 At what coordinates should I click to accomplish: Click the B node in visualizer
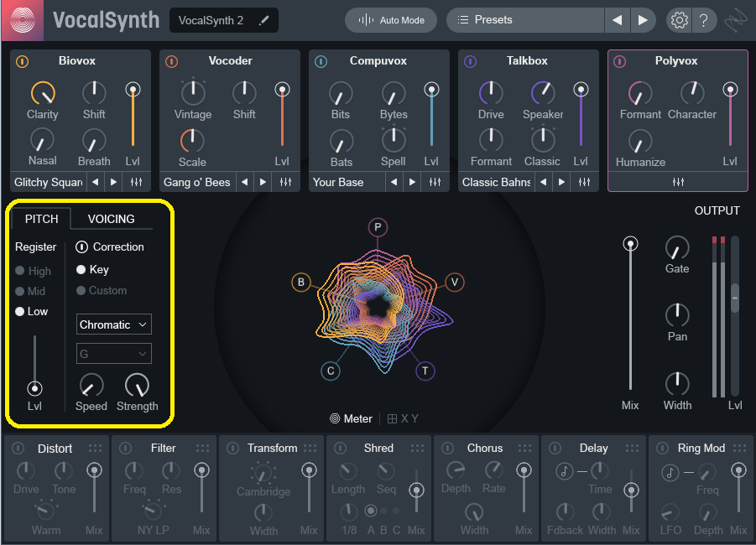[301, 283]
